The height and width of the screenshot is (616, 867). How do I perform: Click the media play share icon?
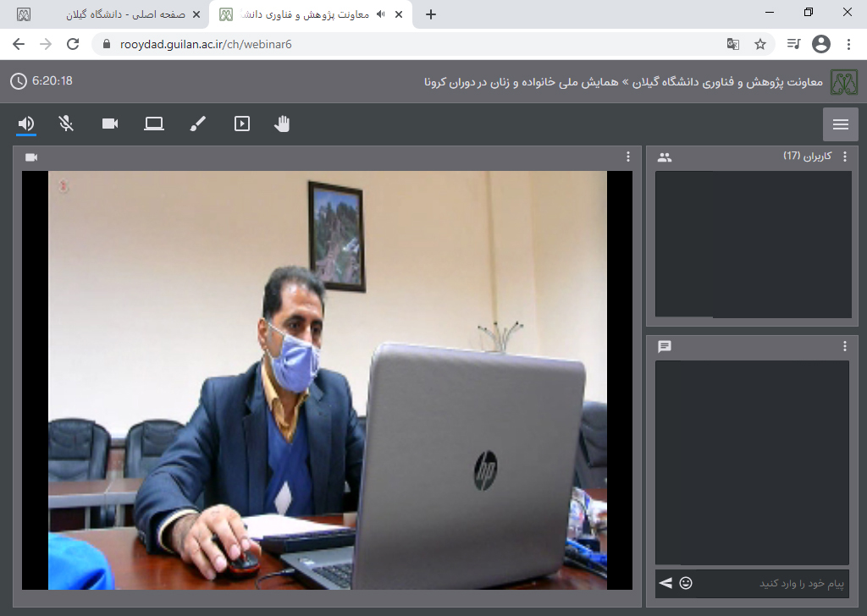(242, 124)
